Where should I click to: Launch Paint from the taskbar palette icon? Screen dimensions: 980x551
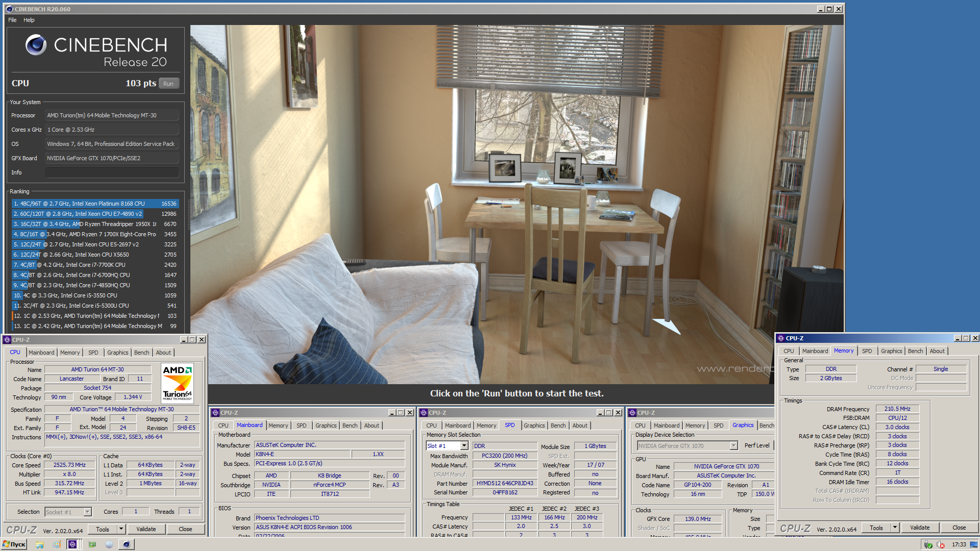pos(57,544)
